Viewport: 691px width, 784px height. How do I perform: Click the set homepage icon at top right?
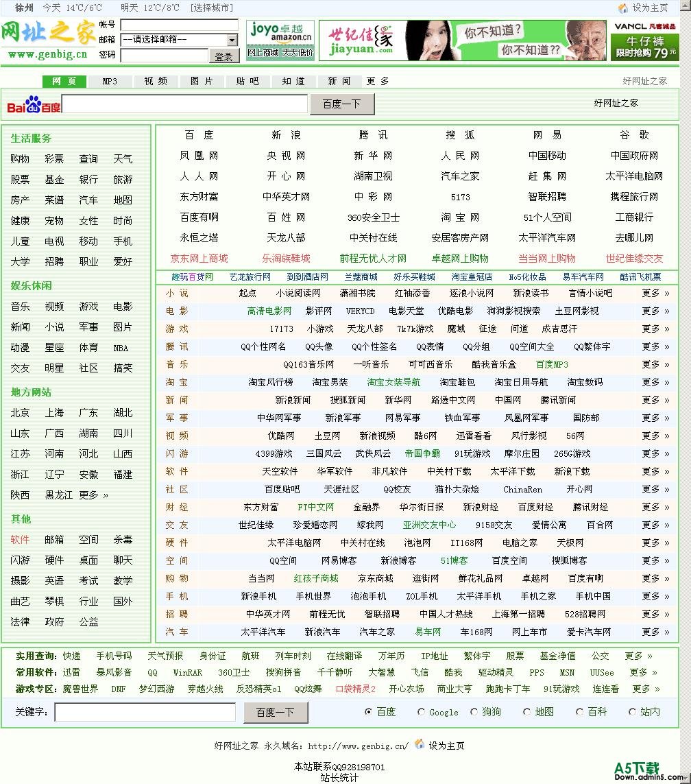tap(623, 8)
